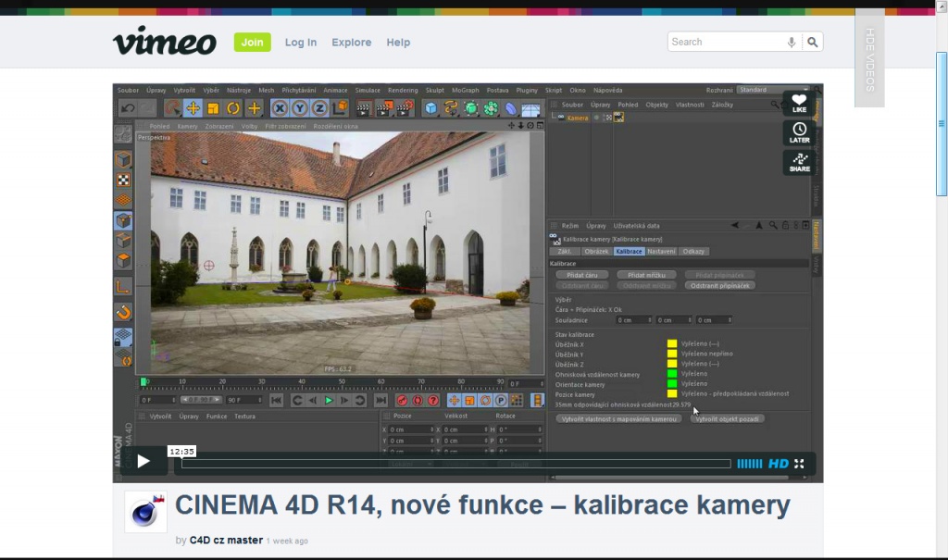Select the Move tool in Cinema 4D toolbar
Image resolution: width=948 pixels, height=560 pixels.
pyautogui.click(x=193, y=108)
